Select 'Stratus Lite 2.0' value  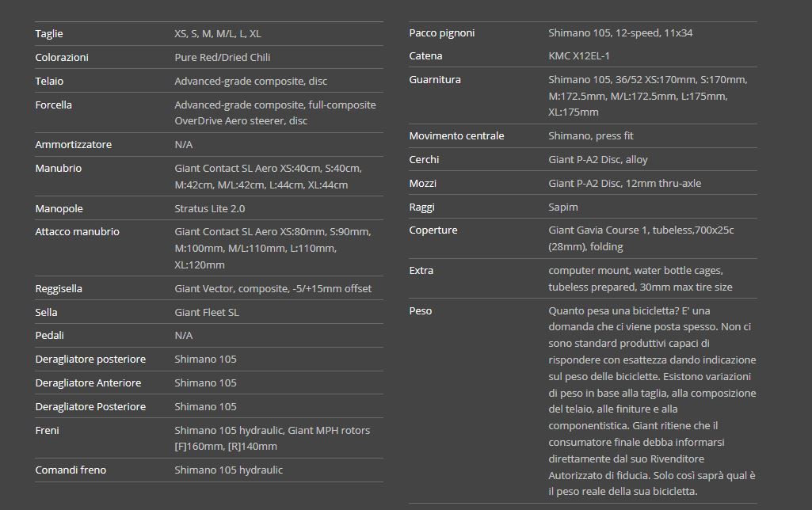click(210, 208)
